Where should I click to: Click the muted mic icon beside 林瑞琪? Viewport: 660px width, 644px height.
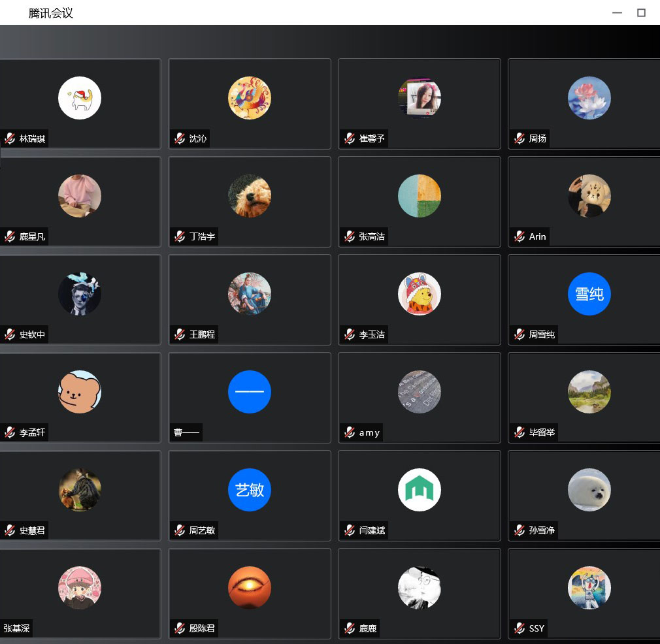point(10,138)
